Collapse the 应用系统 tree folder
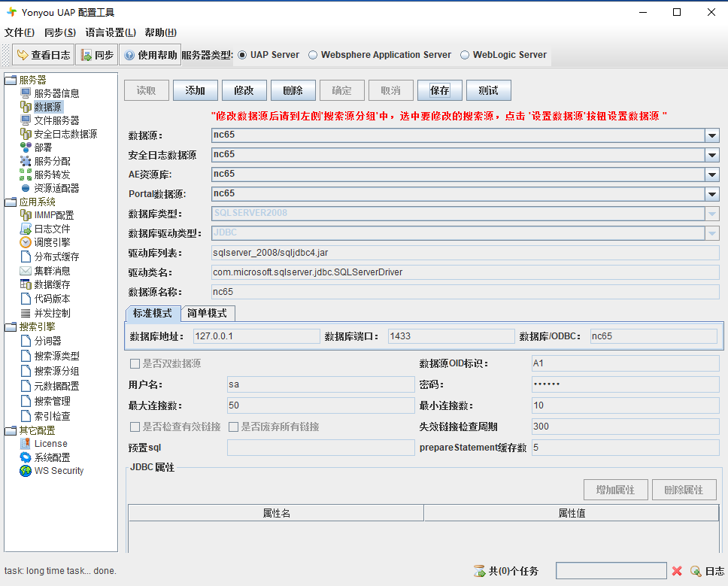 click(11, 202)
